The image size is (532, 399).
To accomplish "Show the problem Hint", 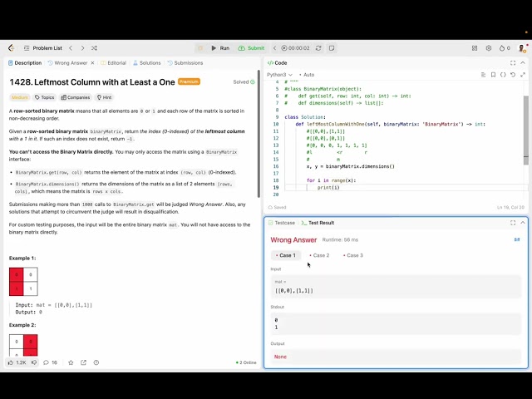I will coord(104,97).
